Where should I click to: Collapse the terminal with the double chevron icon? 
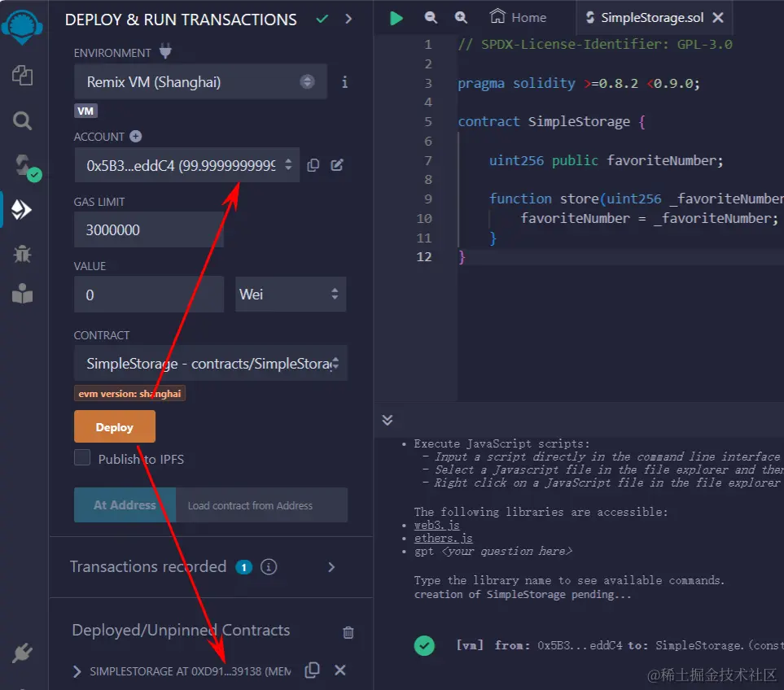pos(387,420)
